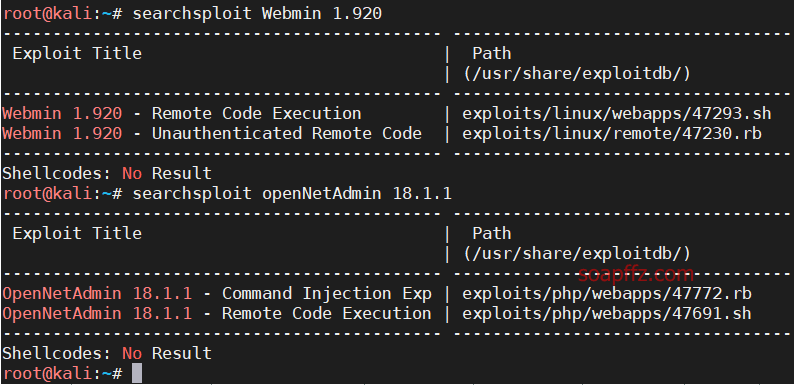Click the first 'Shellcodes: No Result' line

click(x=107, y=174)
